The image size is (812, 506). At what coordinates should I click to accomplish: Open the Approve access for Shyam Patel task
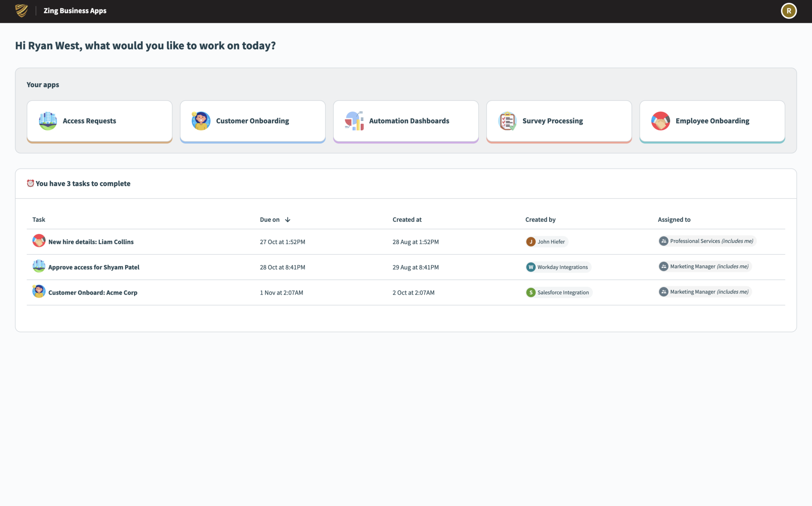pyautogui.click(x=94, y=267)
